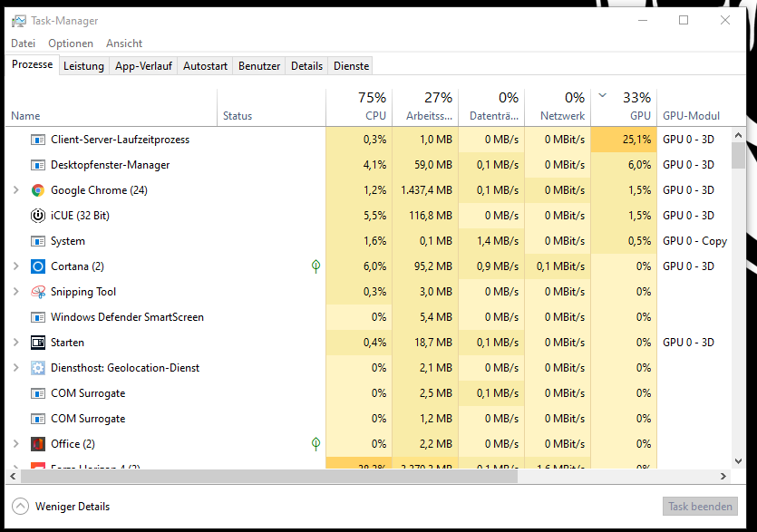Switch to the Dienste tab
757x532 pixels.
(352, 66)
